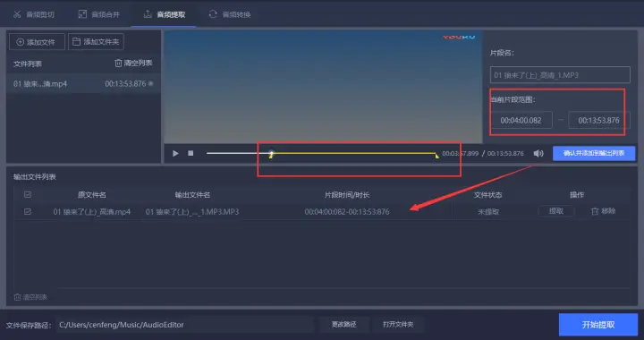Select the 音频提取 tab
644x340 pixels.
tap(165, 14)
